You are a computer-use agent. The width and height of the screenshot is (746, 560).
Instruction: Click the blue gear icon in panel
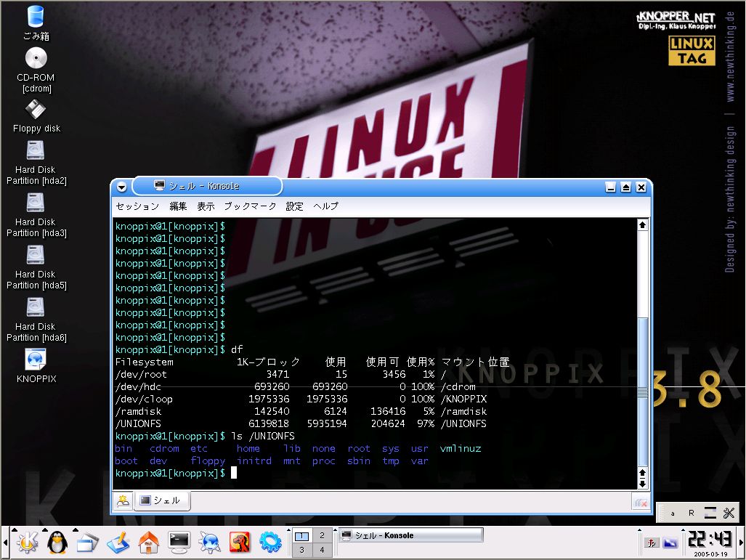point(270,543)
